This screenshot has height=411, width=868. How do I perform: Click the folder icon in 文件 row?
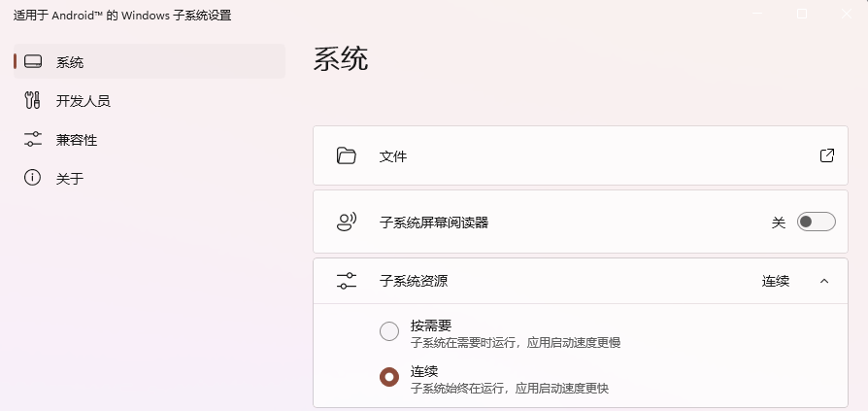click(347, 155)
